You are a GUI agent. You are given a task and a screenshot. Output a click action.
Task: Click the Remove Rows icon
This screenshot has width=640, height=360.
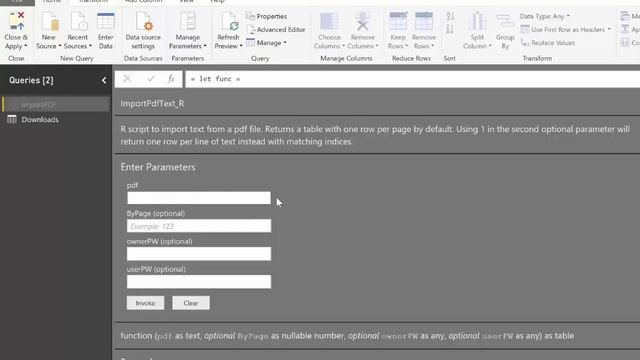[x=424, y=21]
